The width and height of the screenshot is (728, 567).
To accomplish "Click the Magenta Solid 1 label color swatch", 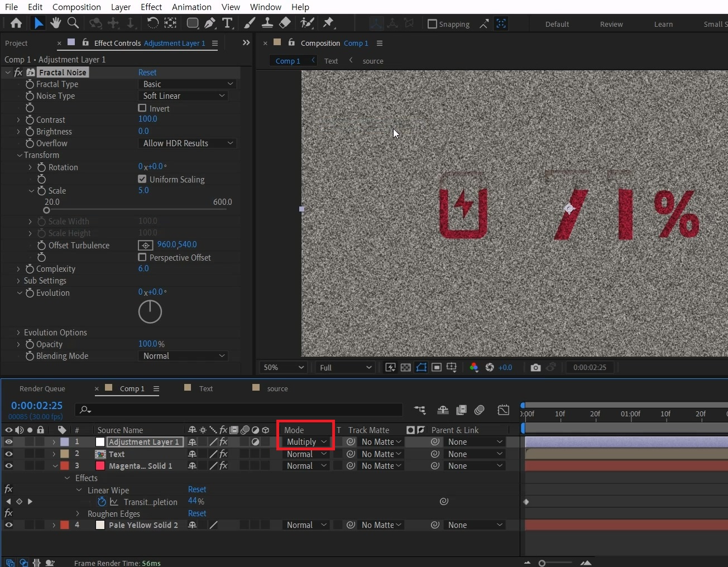I will (x=65, y=466).
